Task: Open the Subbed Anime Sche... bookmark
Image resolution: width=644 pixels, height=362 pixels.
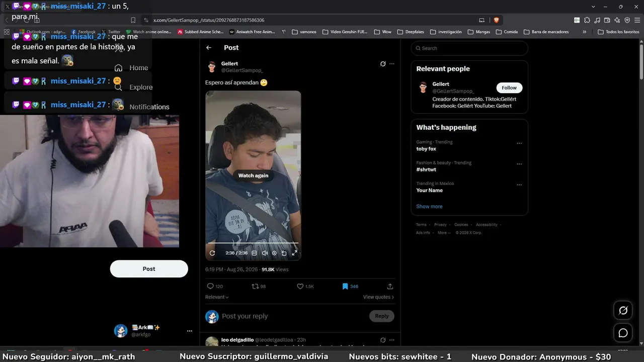Action: [200, 32]
